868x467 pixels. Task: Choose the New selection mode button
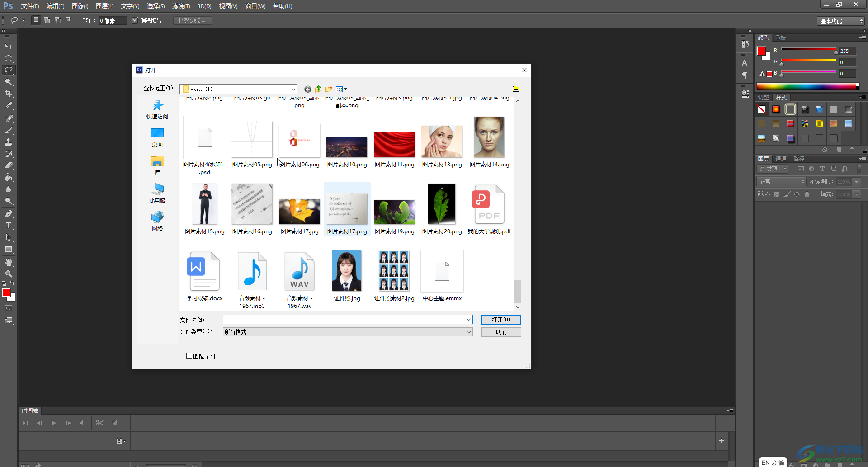click(36, 20)
